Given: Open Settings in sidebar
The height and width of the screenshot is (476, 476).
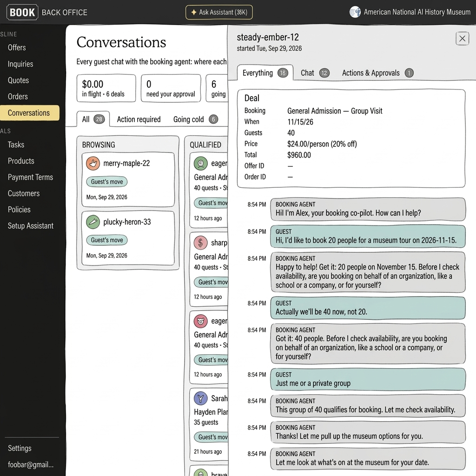Looking at the screenshot, I should pos(20,449).
